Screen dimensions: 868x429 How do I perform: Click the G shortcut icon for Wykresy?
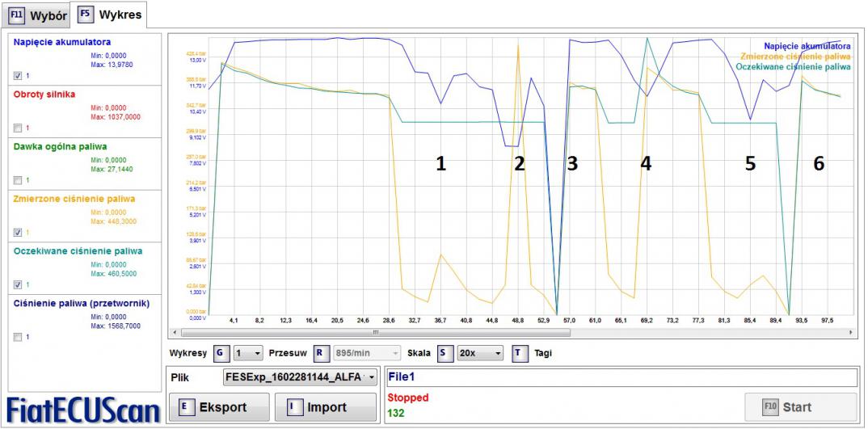pos(221,352)
